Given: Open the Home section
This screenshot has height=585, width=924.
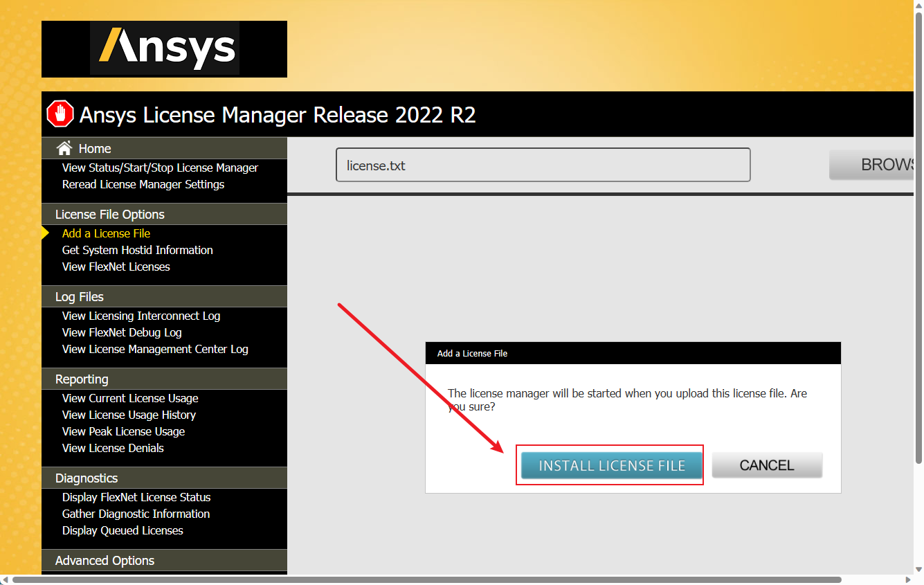Looking at the screenshot, I should (95, 149).
